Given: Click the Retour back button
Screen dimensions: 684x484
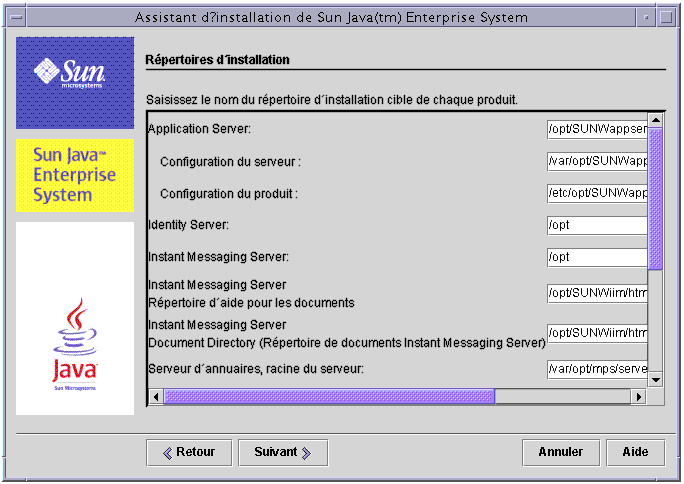Looking at the screenshot, I should (189, 453).
